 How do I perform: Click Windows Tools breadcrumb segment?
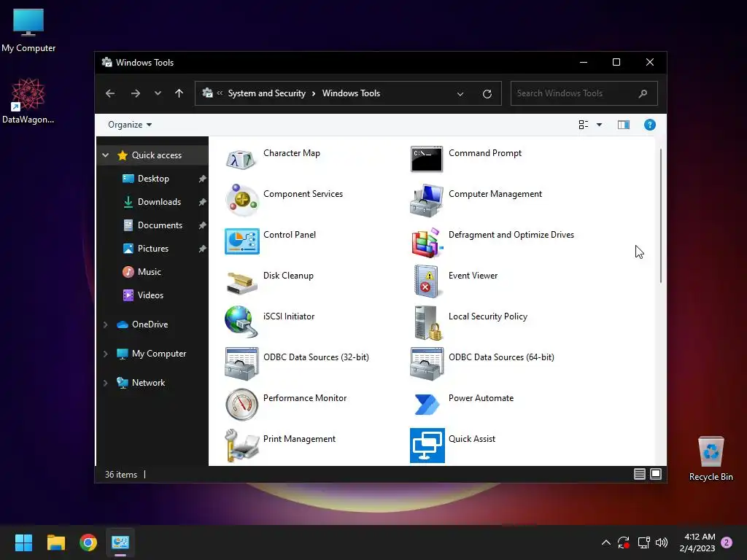click(x=351, y=93)
